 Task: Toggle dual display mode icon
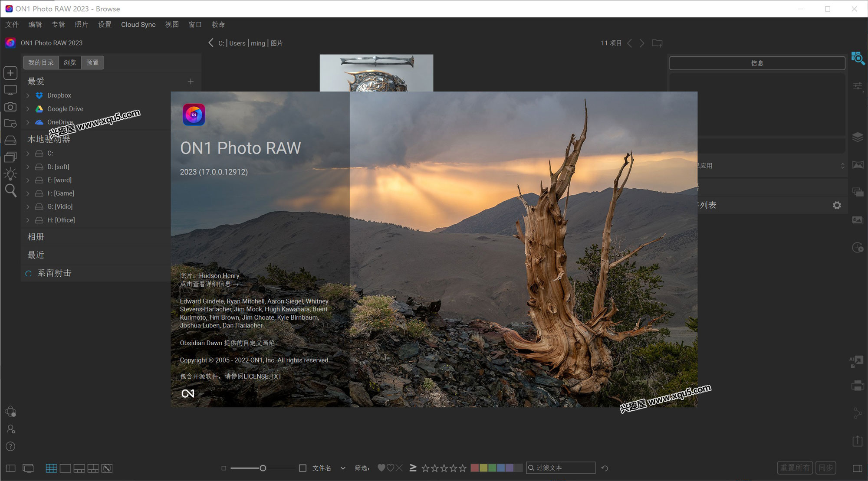pos(28,468)
